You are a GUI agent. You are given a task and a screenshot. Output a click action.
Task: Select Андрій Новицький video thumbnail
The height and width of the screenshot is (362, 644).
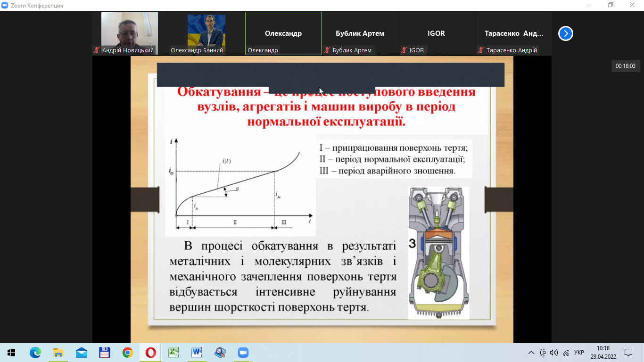[x=130, y=33]
